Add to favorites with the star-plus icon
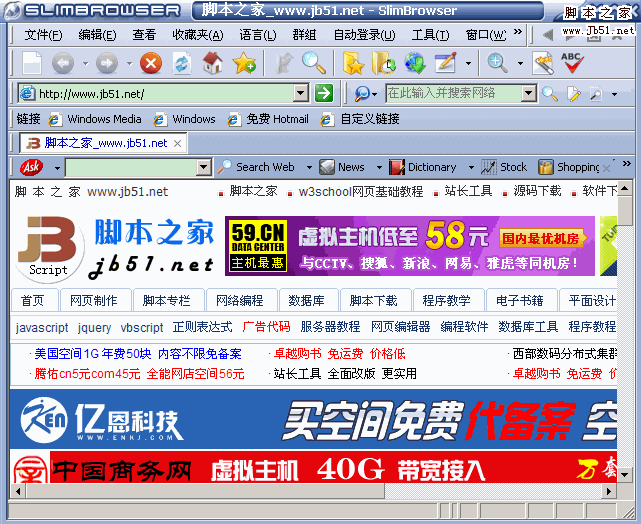Screen dimensions: 641x524 click(x=244, y=63)
